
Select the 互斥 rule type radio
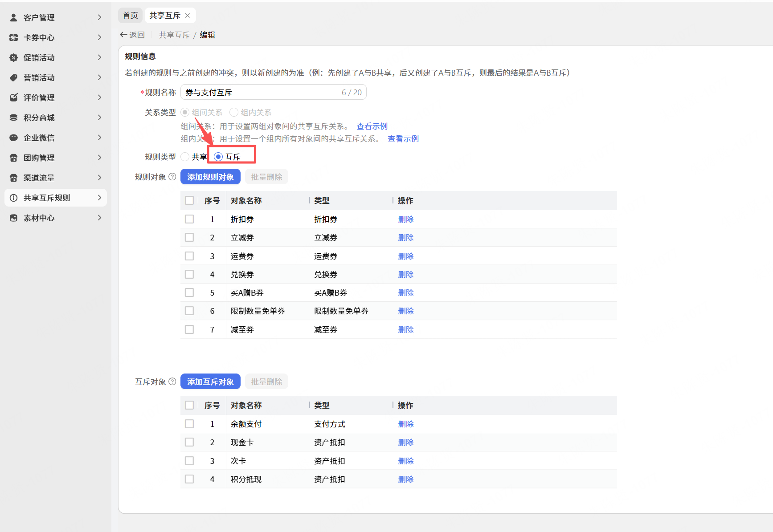(218, 157)
